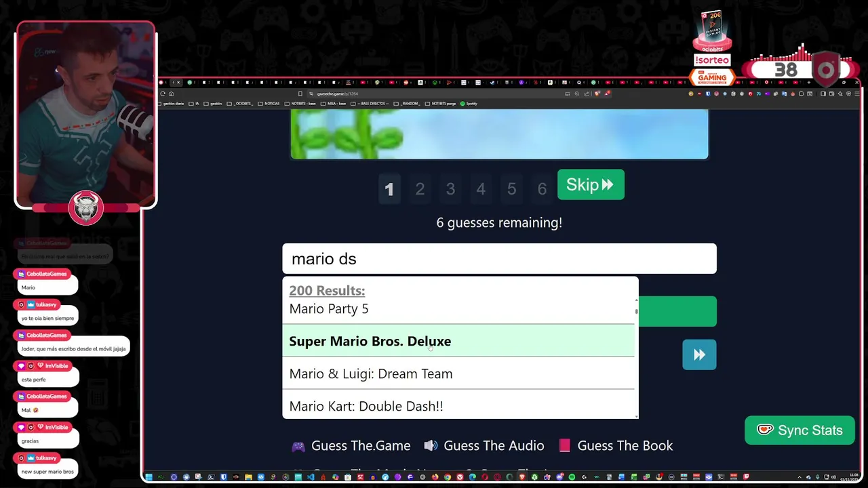This screenshot has height=488, width=868.
Task: Open '_RANDOM_' bookmark folder
Action: coord(407,104)
